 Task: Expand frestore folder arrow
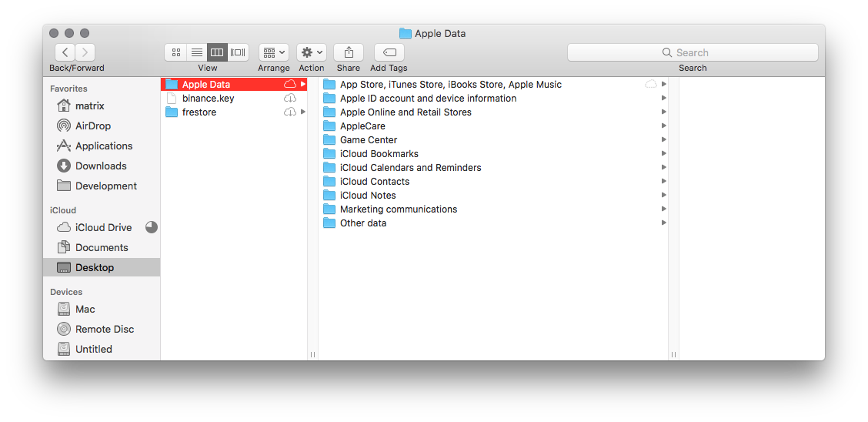tap(303, 112)
